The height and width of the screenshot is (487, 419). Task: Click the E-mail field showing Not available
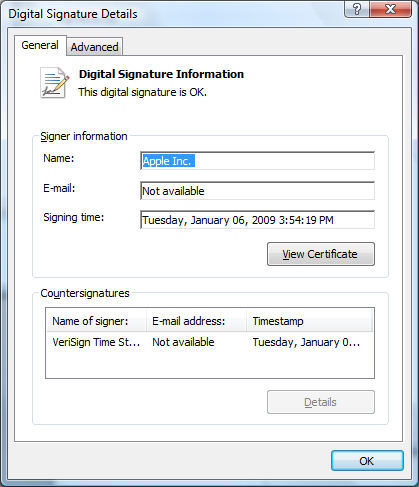pyautogui.click(x=257, y=191)
